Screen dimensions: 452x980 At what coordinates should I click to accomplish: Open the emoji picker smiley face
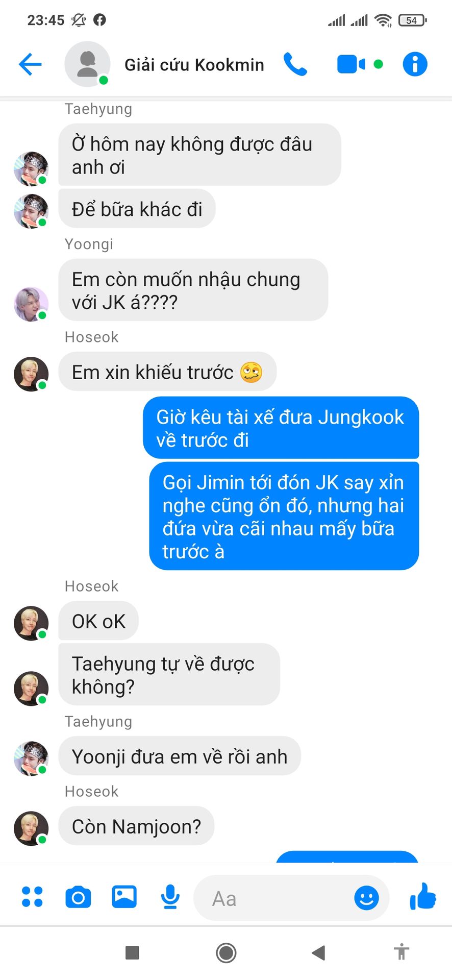pos(366,897)
